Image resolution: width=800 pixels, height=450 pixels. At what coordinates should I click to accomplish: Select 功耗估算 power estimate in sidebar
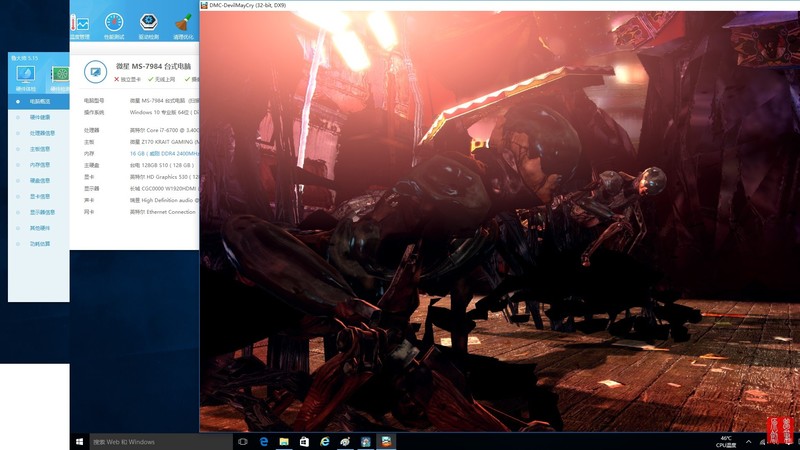coord(39,244)
